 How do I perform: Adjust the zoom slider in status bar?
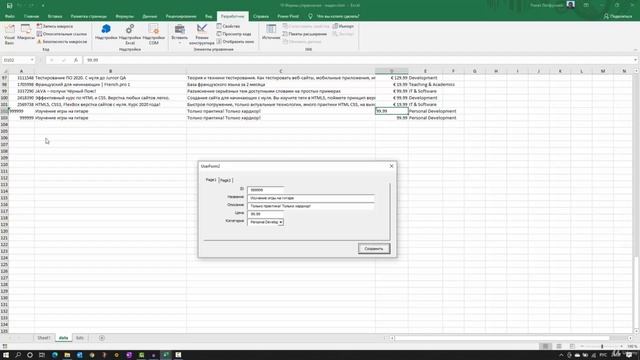[x=602, y=347]
